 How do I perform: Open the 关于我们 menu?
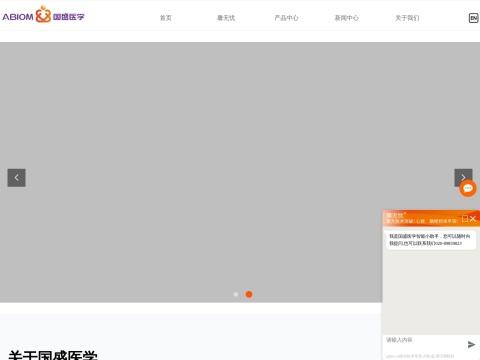407,18
